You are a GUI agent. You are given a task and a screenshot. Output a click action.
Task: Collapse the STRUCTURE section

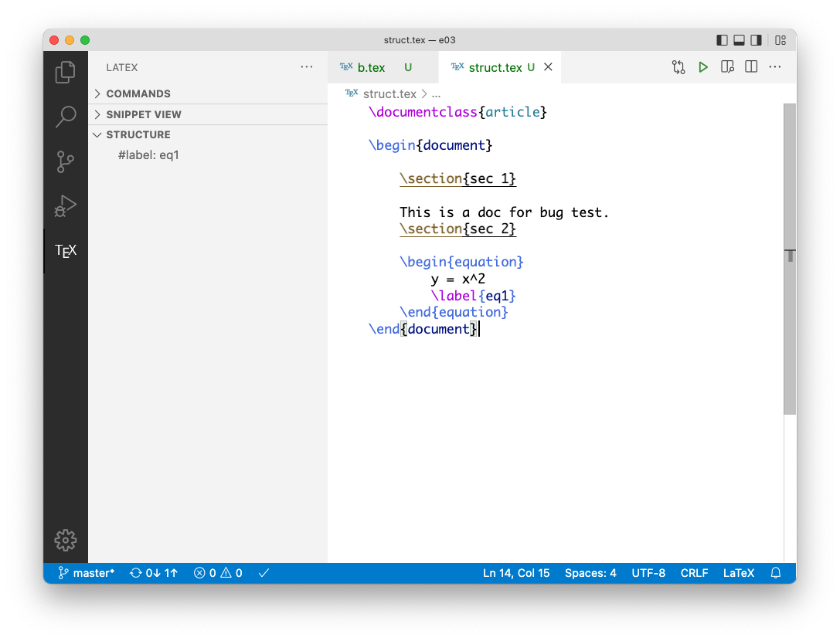(208, 135)
